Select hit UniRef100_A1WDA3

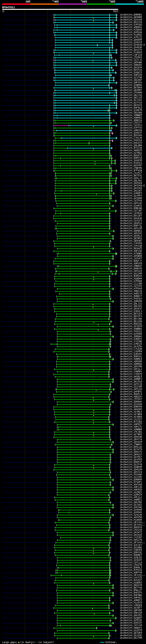tap(131, 583)
